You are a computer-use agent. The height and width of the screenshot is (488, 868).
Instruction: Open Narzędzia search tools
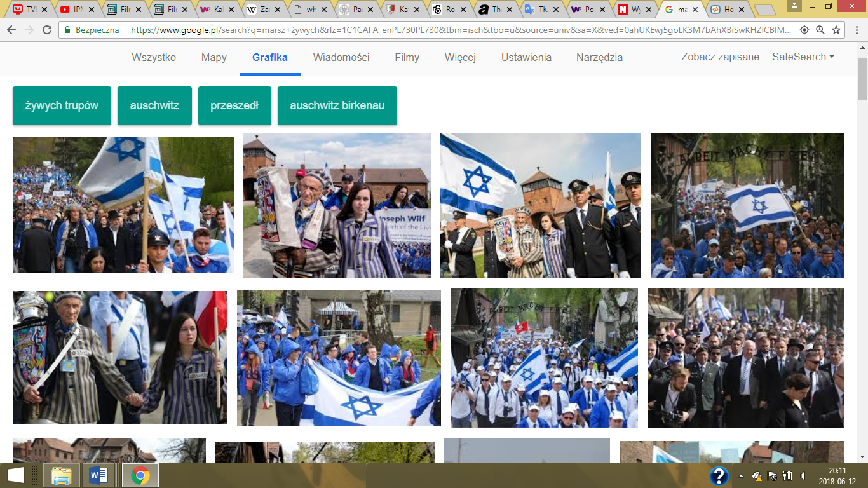(599, 57)
